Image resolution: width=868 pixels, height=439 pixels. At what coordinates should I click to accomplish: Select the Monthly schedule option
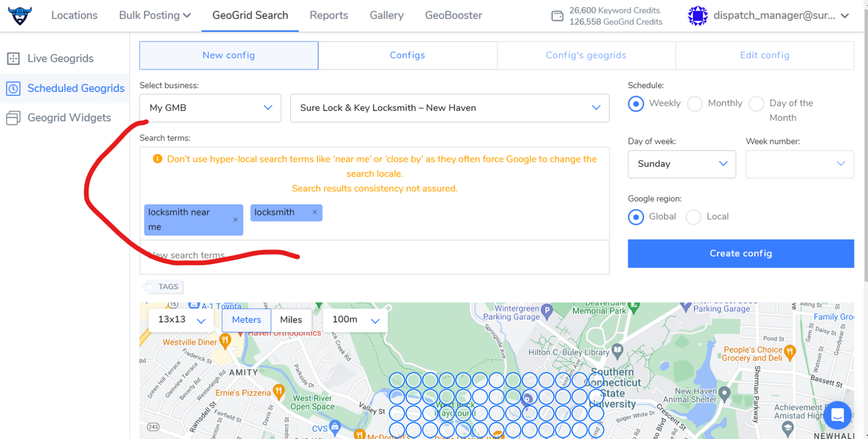[x=694, y=104]
